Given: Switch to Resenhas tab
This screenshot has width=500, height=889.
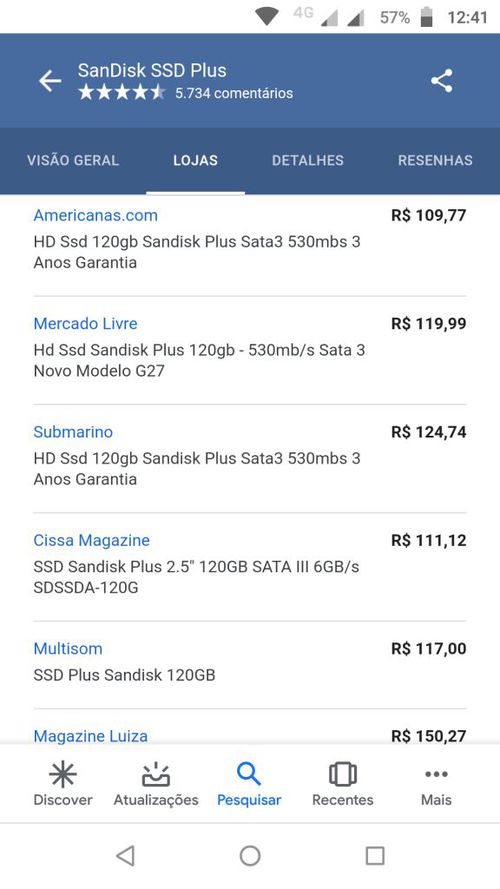Looking at the screenshot, I should coord(435,160).
